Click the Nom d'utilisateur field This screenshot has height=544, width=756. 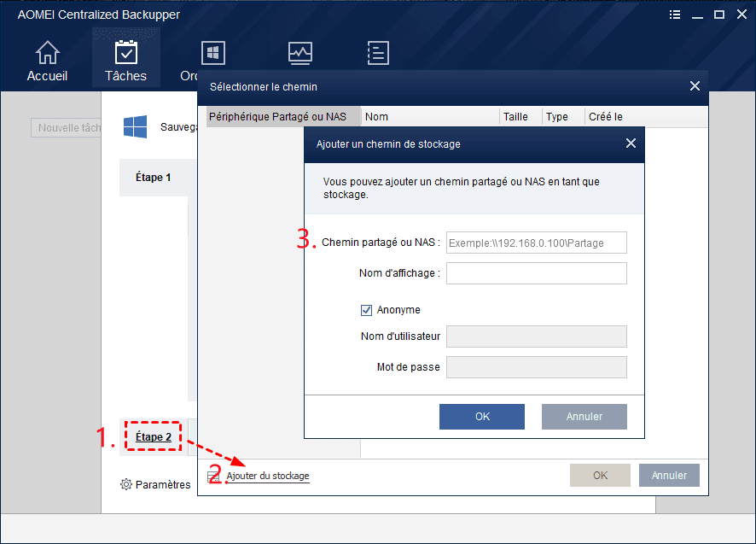536,336
